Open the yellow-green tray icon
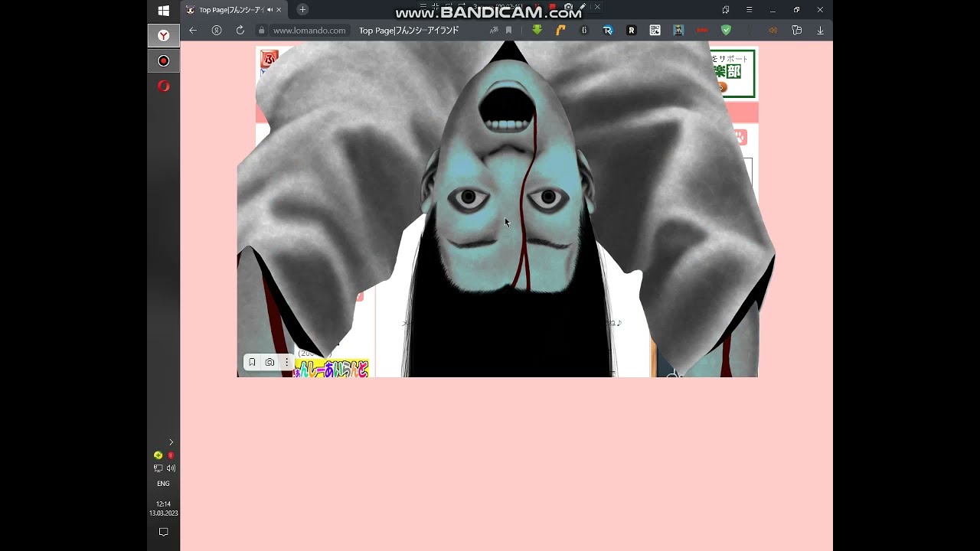 tap(158, 455)
